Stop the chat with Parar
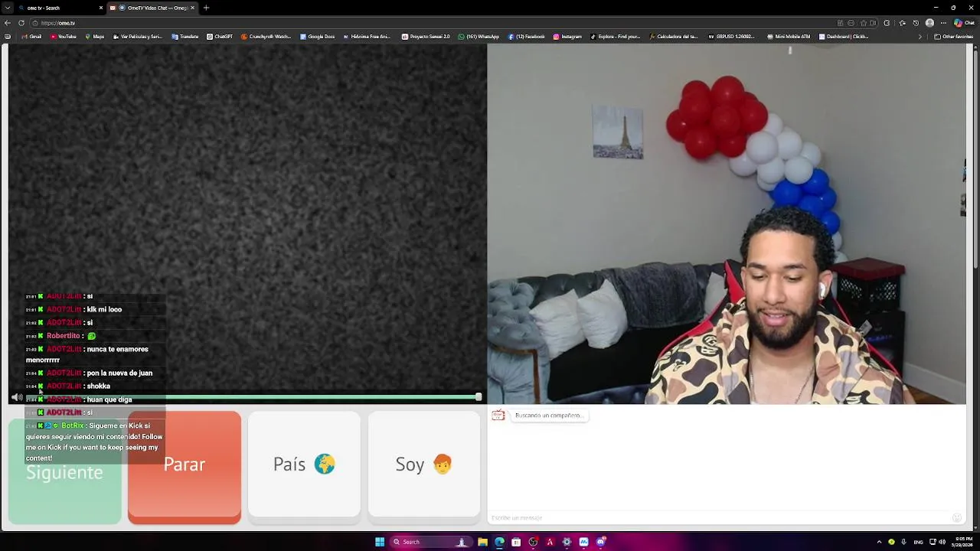The height and width of the screenshot is (551, 980). [x=185, y=468]
